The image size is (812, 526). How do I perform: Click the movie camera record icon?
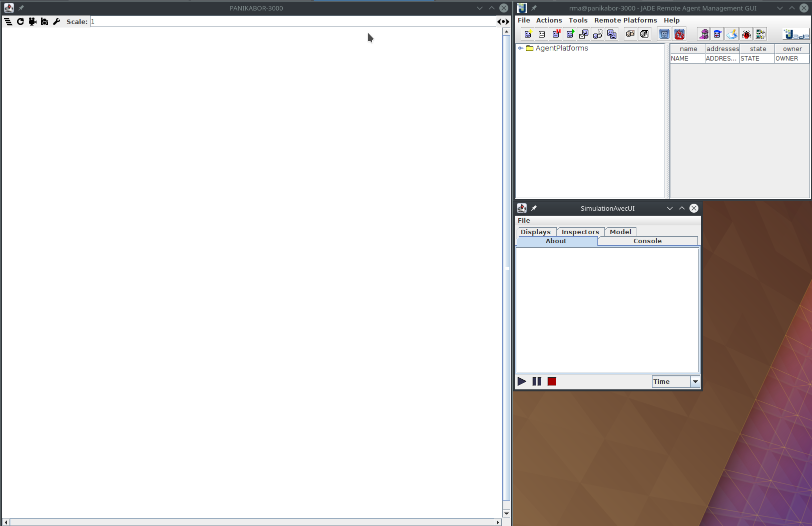(x=33, y=22)
